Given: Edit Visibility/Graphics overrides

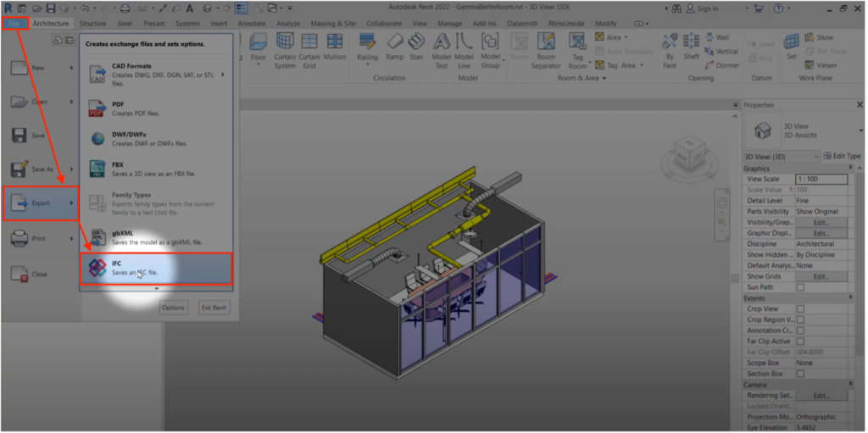Looking at the screenshot, I should click(x=821, y=223).
